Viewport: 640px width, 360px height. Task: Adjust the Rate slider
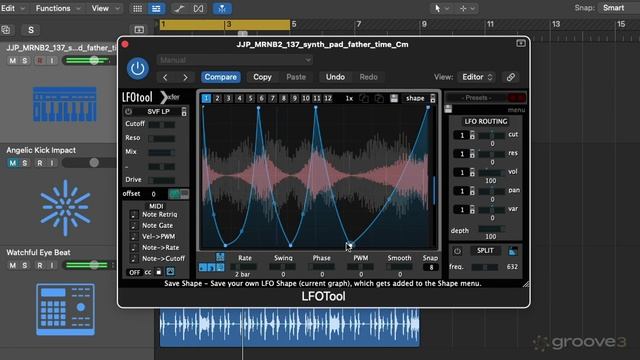[244, 267]
